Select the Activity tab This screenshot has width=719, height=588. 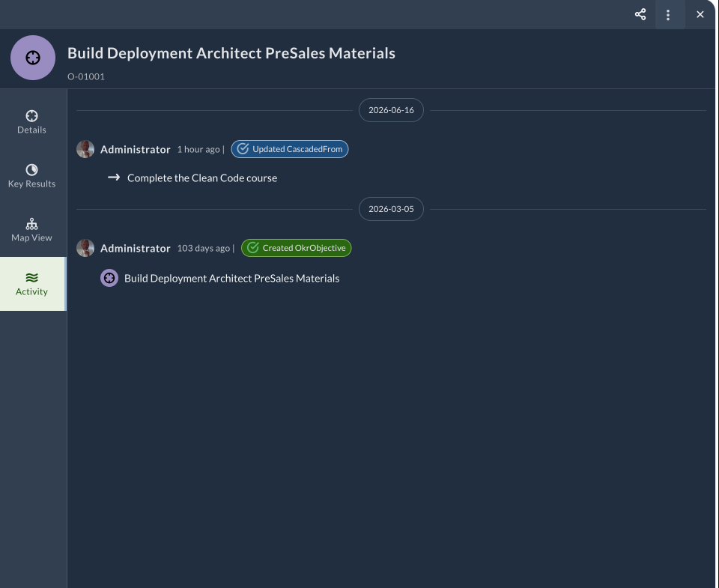tap(32, 284)
